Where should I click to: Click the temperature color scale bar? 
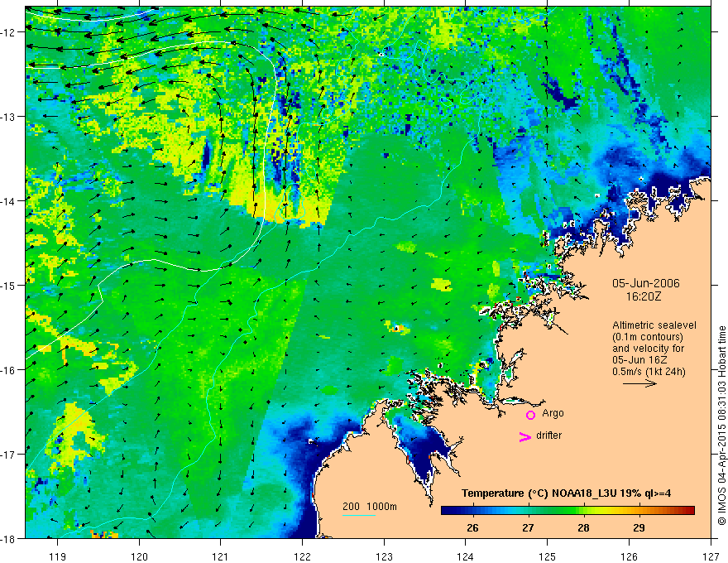click(568, 511)
